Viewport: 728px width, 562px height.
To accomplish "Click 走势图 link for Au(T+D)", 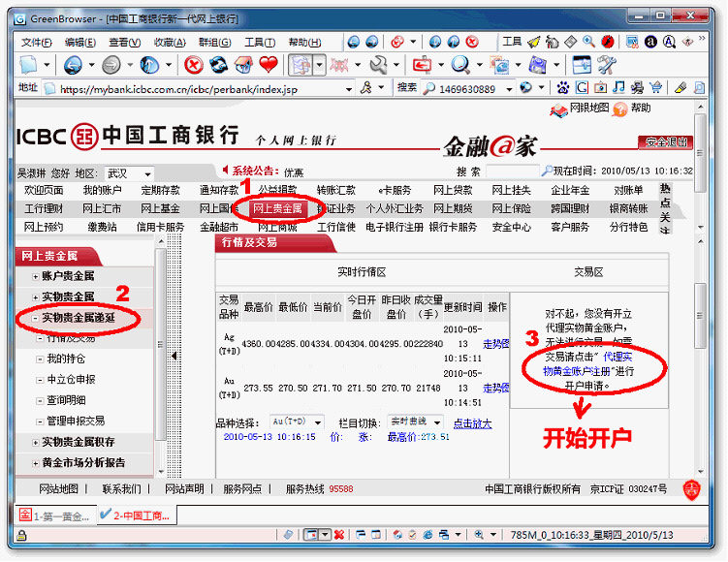I will click(496, 388).
